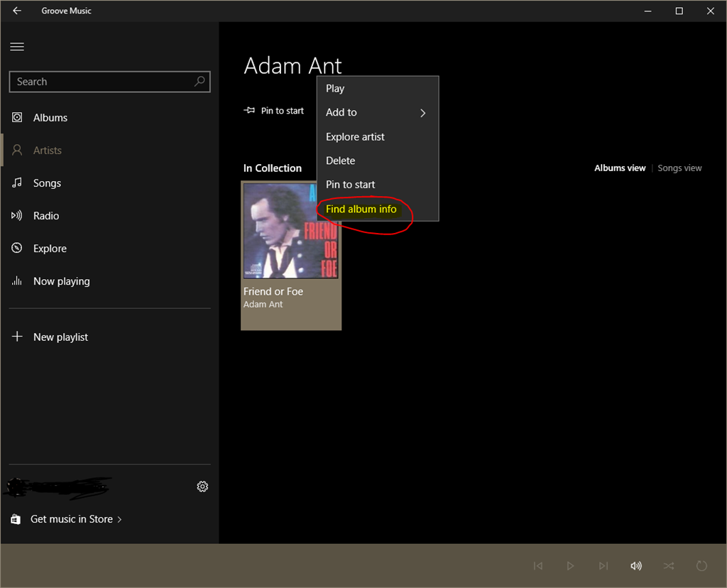Viewport: 727px width, 588px height.
Task: Click the user account area in the sidebar
Action: [x=58, y=487]
